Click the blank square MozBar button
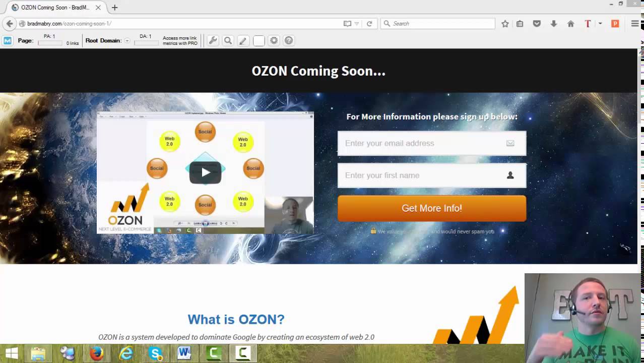The width and height of the screenshot is (644, 363). point(259,41)
